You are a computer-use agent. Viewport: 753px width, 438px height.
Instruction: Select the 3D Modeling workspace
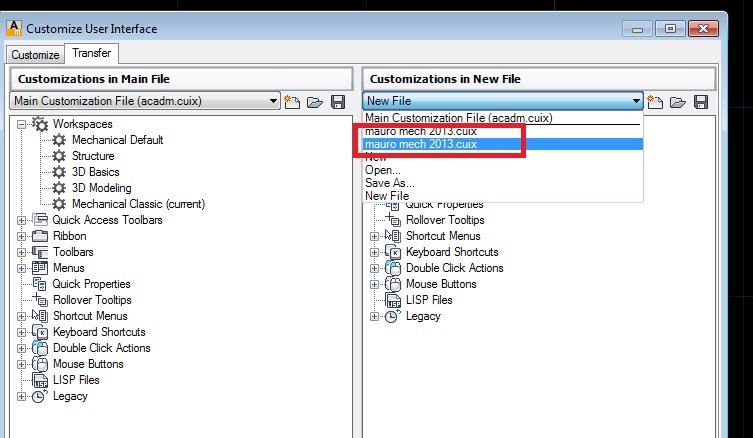coord(101,188)
